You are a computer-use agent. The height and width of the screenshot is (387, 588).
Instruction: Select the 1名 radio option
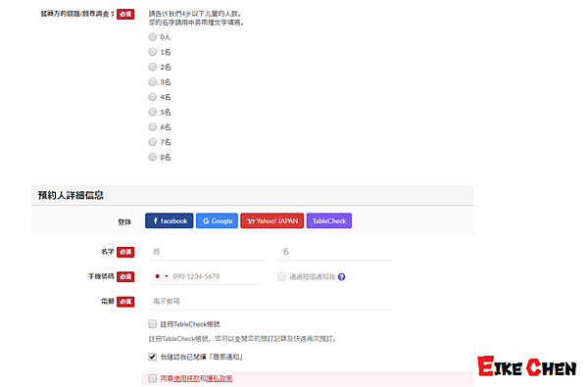[152, 52]
